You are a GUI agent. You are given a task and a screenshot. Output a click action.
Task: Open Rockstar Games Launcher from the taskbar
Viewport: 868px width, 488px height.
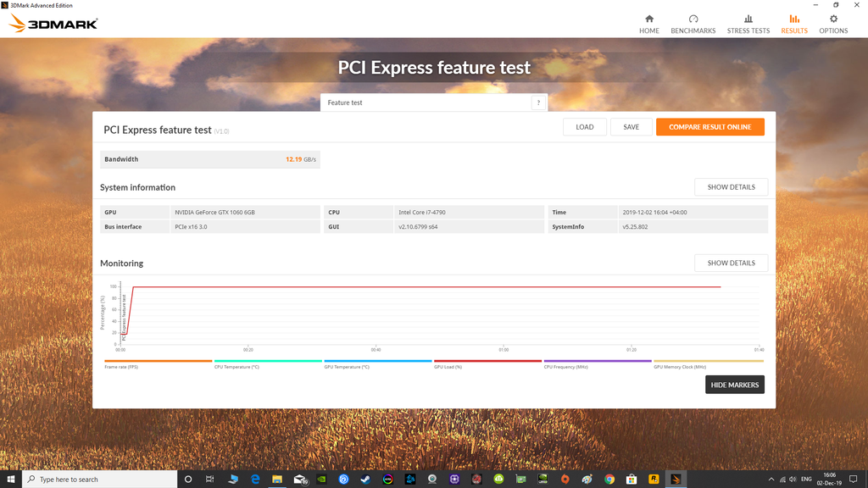click(654, 480)
